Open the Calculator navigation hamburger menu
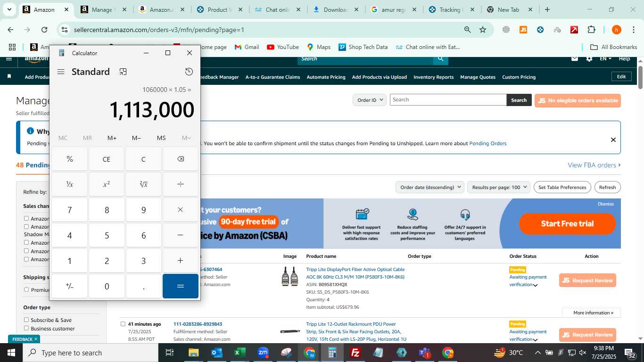The height and width of the screenshot is (362, 644). tap(61, 72)
